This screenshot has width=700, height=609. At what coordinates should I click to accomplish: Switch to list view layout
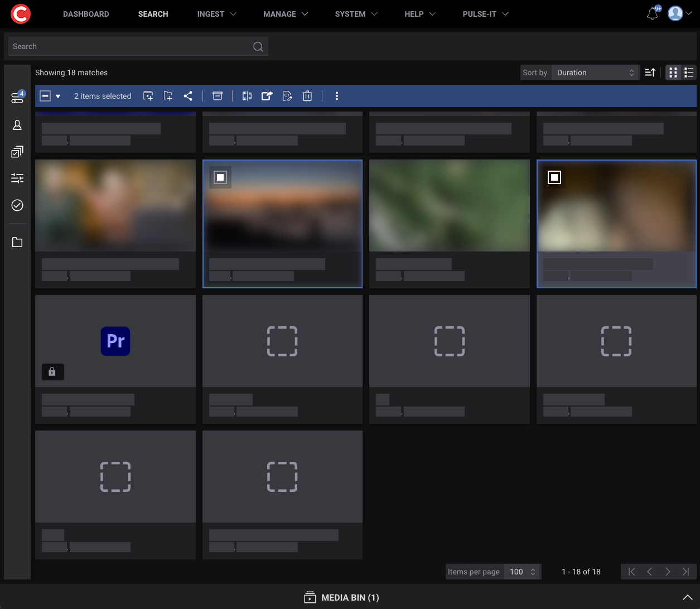point(689,72)
